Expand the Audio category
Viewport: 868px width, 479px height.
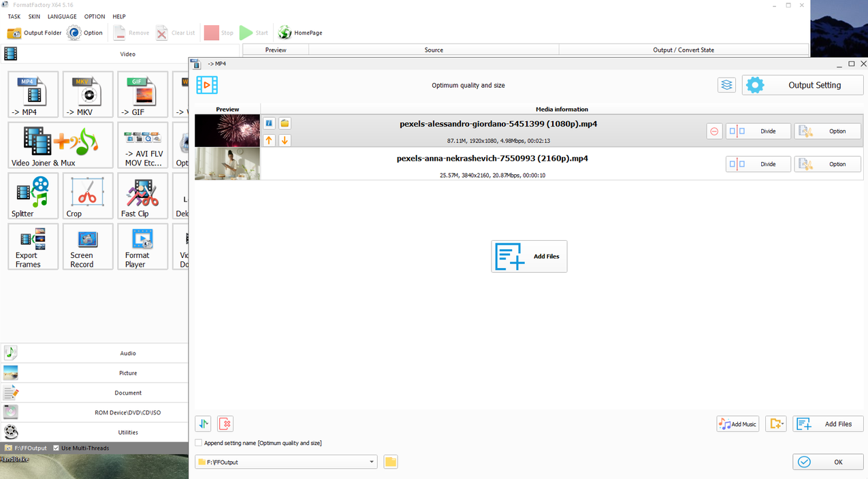point(95,353)
